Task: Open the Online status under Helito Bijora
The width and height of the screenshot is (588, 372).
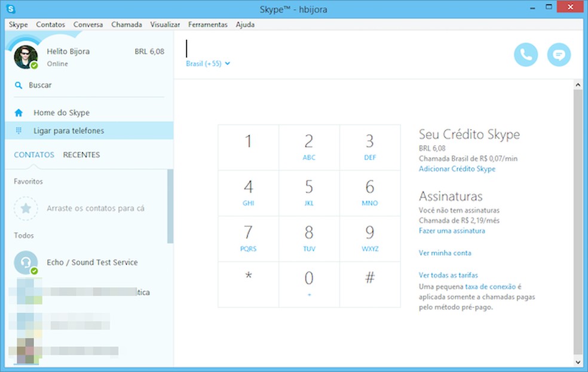Action: 57,64
